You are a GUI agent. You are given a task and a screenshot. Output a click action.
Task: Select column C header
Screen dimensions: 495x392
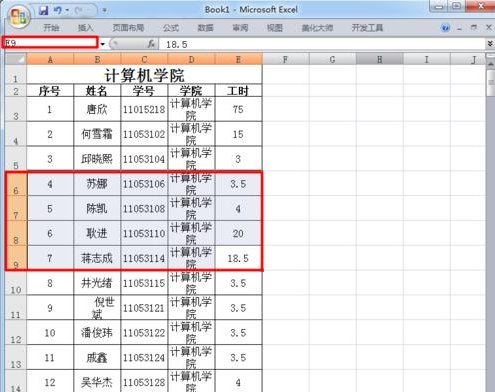point(144,59)
